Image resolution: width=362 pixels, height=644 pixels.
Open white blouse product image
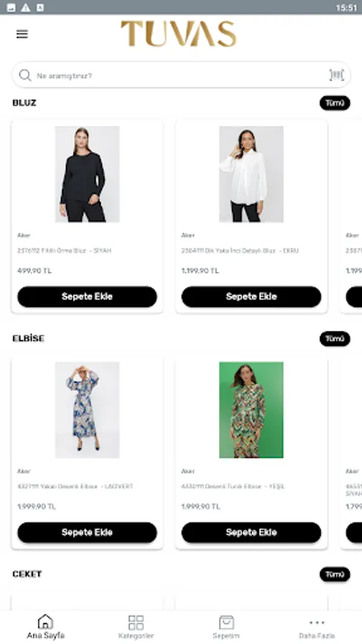pos(251,174)
